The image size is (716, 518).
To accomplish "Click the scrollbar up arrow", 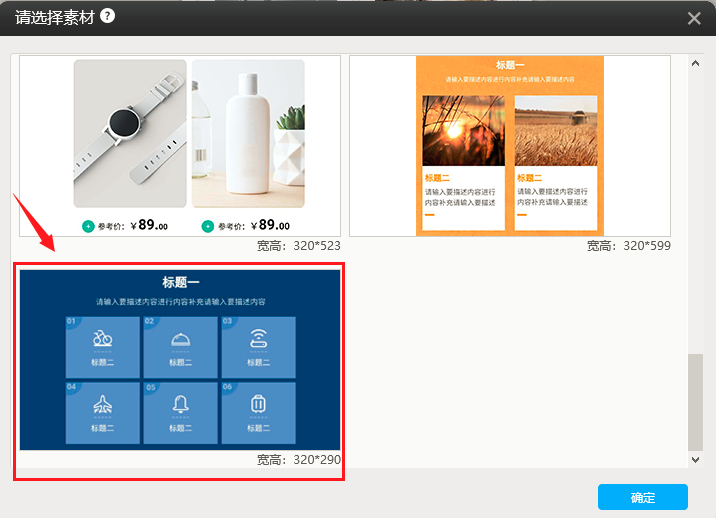I will [696, 64].
